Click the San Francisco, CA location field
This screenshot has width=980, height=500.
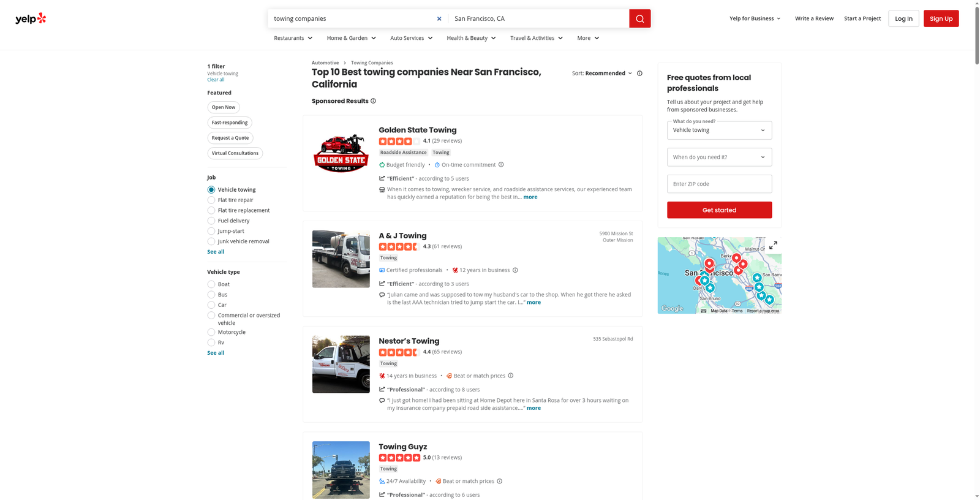point(539,18)
